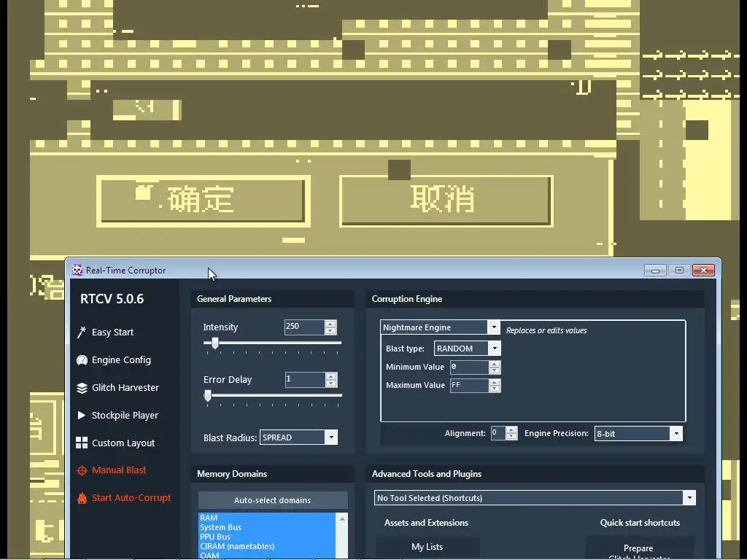Click the Manual Blast crosshair icon
Screen dimensions: 747x560
click(82, 470)
